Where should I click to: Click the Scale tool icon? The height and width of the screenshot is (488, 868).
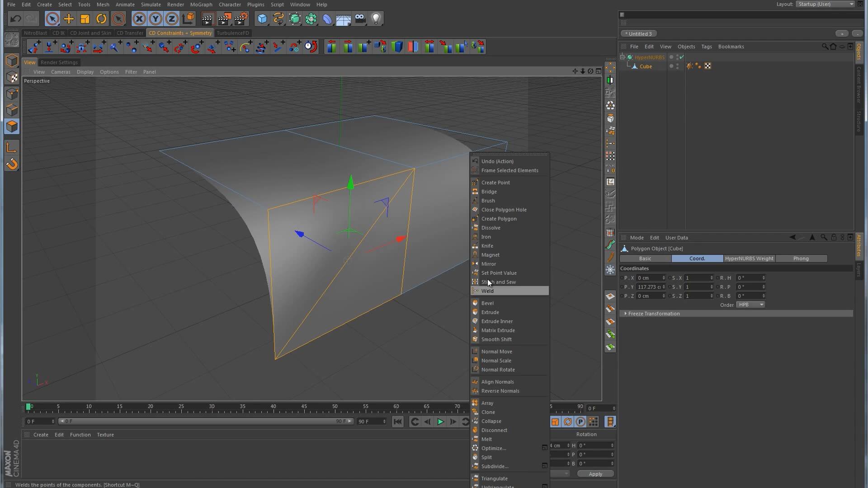tap(85, 19)
